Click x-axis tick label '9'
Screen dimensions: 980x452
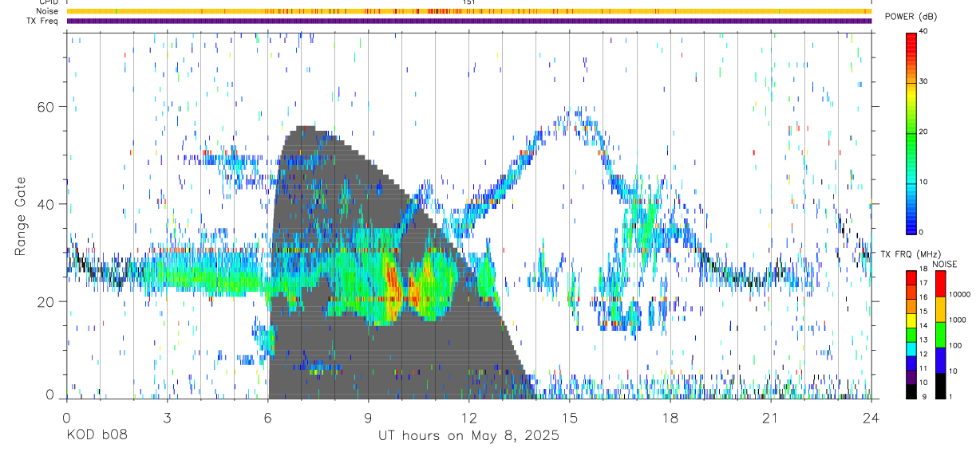(368, 417)
